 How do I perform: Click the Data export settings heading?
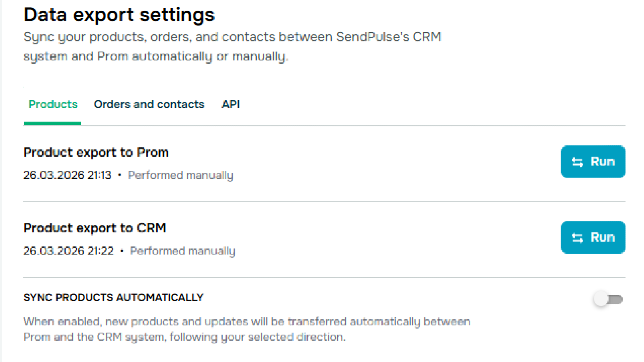pyautogui.click(x=119, y=15)
